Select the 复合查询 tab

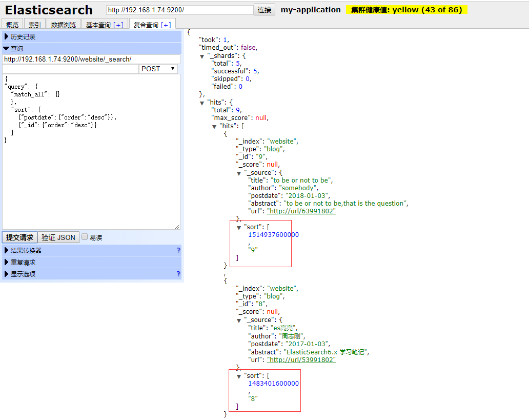(146, 25)
